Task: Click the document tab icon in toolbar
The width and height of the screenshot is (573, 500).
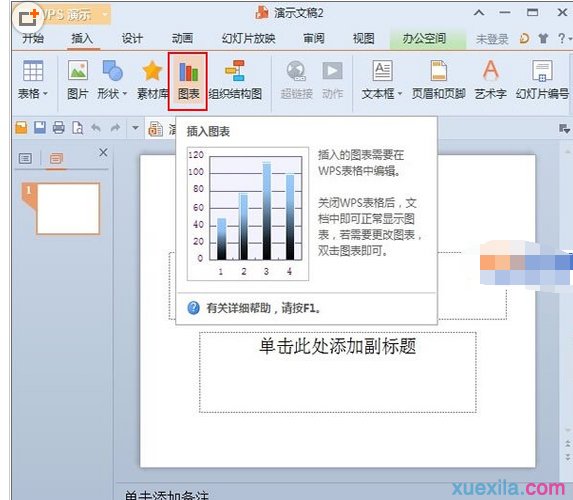Action: point(156,128)
